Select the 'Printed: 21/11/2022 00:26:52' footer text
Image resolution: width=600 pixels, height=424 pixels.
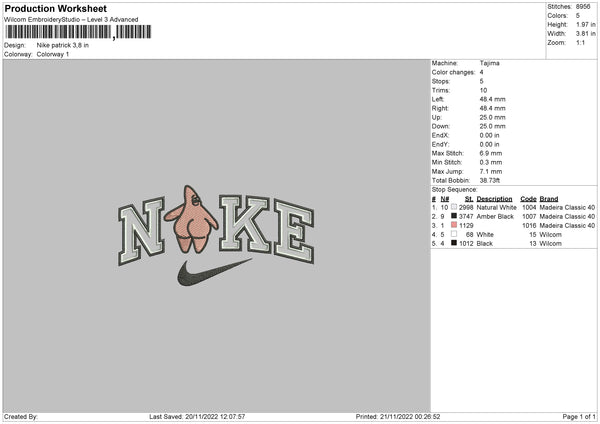pos(398,417)
